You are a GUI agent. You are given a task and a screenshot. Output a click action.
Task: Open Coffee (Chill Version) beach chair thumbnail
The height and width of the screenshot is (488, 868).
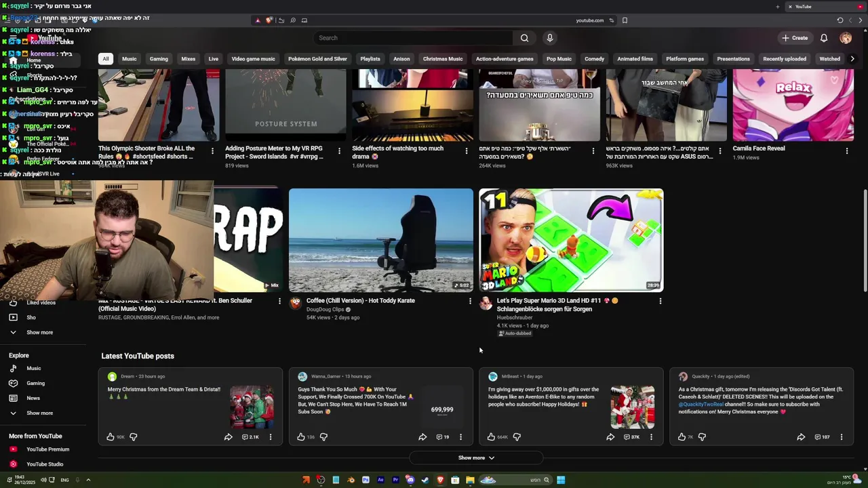[x=381, y=240]
